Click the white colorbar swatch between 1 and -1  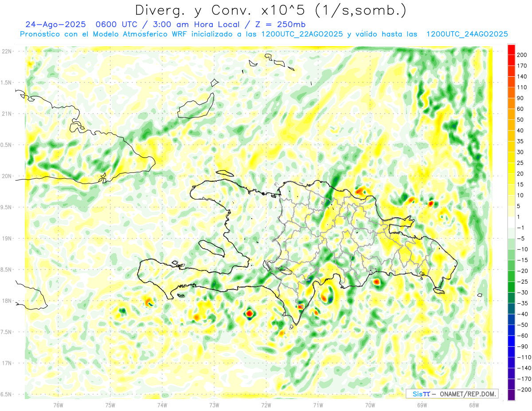coord(511,223)
